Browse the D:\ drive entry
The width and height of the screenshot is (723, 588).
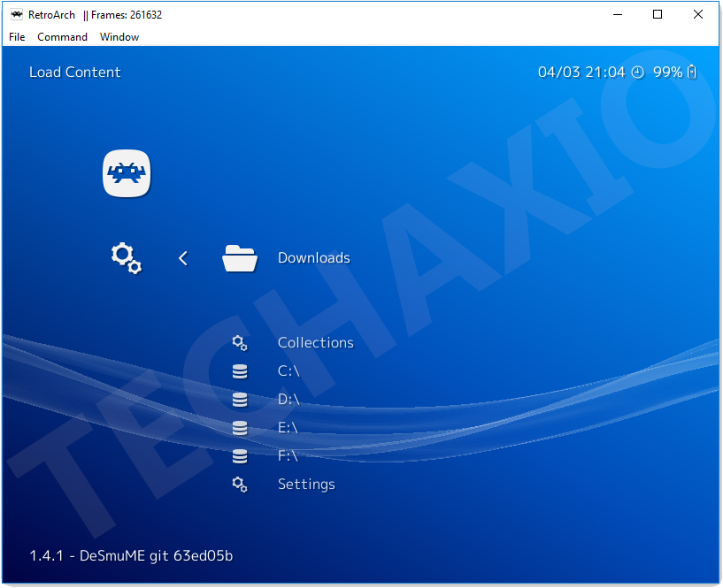[288, 399]
